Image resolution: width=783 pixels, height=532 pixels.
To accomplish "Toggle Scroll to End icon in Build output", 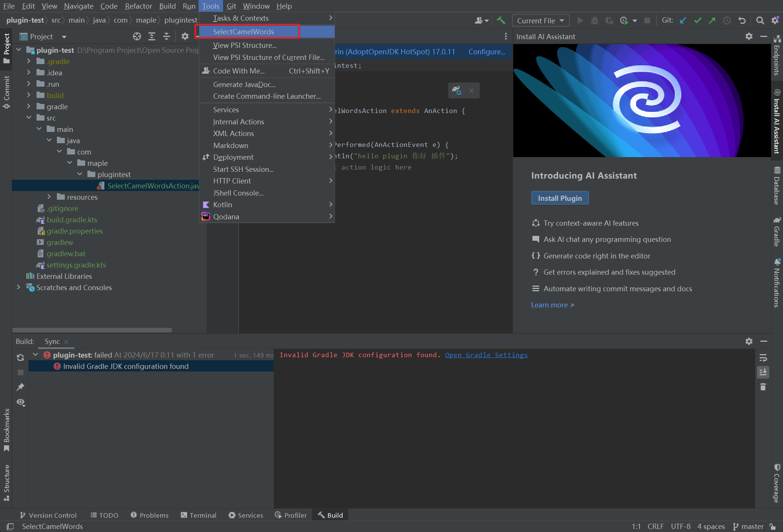I will click(763, 372).
